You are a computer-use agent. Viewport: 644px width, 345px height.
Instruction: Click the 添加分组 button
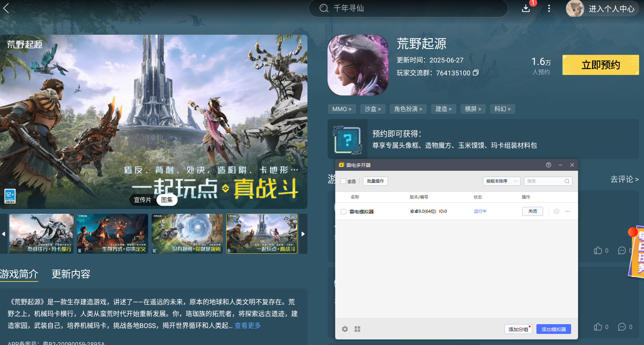tap(518, 329)
